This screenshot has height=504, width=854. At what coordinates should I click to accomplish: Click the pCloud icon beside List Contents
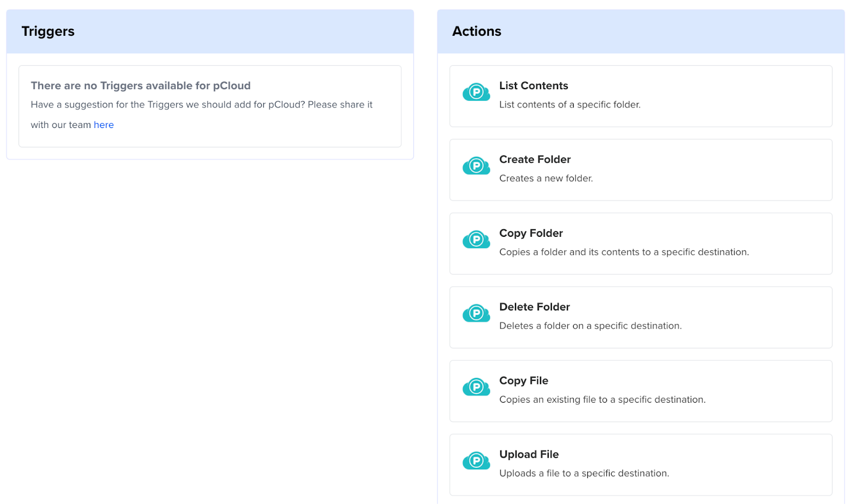click(476, 93)
